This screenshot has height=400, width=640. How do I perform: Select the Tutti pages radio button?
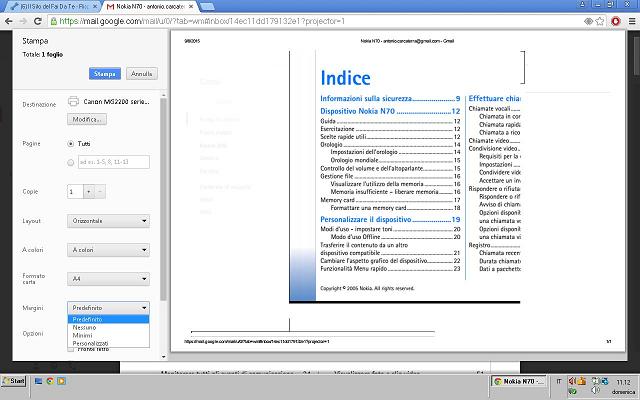[x=70, y=144]
